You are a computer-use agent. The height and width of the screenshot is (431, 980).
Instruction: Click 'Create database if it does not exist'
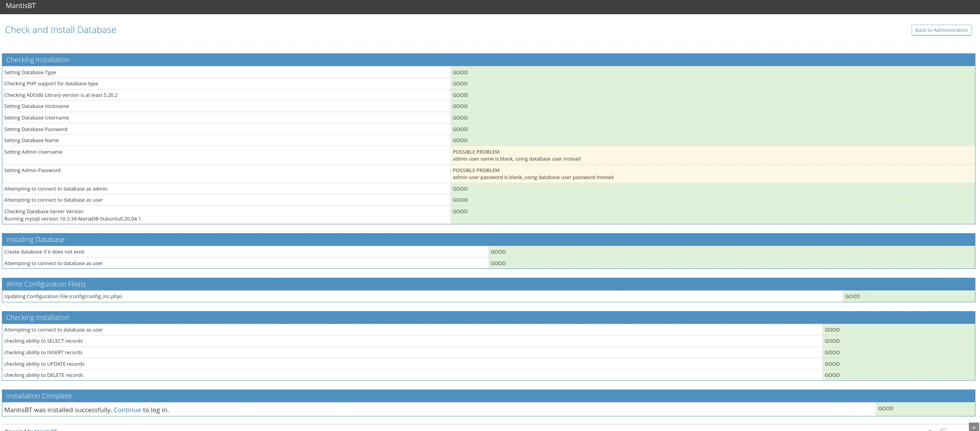(x=44, y=252)
